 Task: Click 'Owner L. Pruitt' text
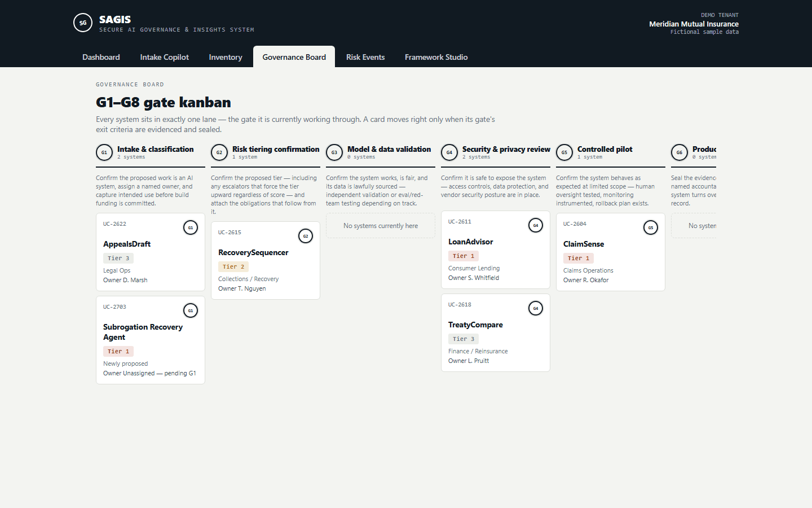point(469,361)
